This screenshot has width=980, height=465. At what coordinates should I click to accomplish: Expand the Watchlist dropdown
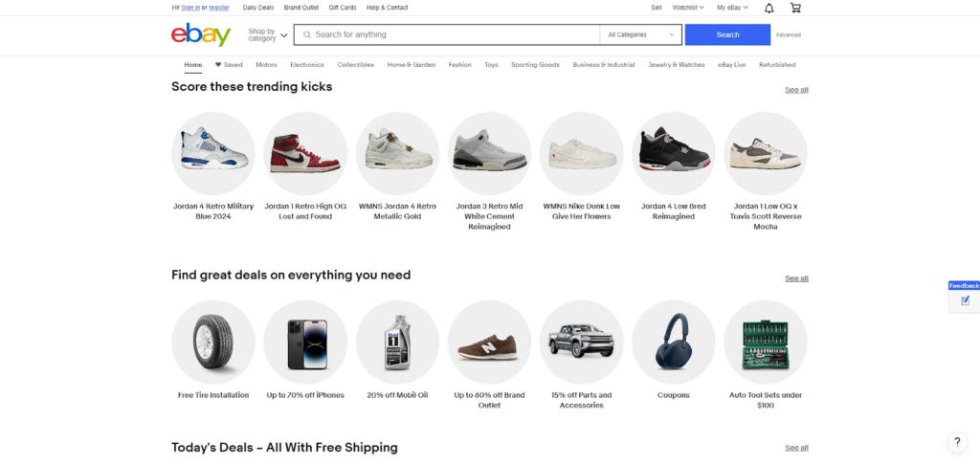click(x=687, y=8)
